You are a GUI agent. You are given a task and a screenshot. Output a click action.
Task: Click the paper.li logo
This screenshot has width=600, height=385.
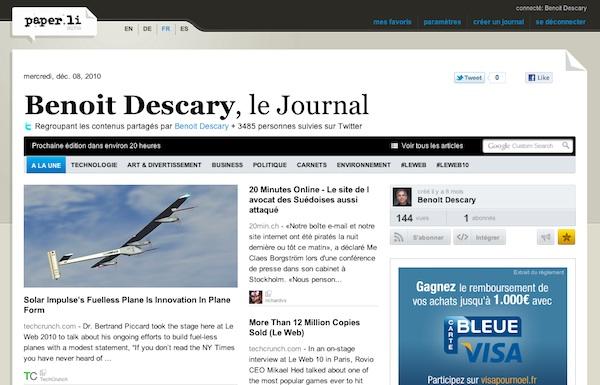coord(53,21)
